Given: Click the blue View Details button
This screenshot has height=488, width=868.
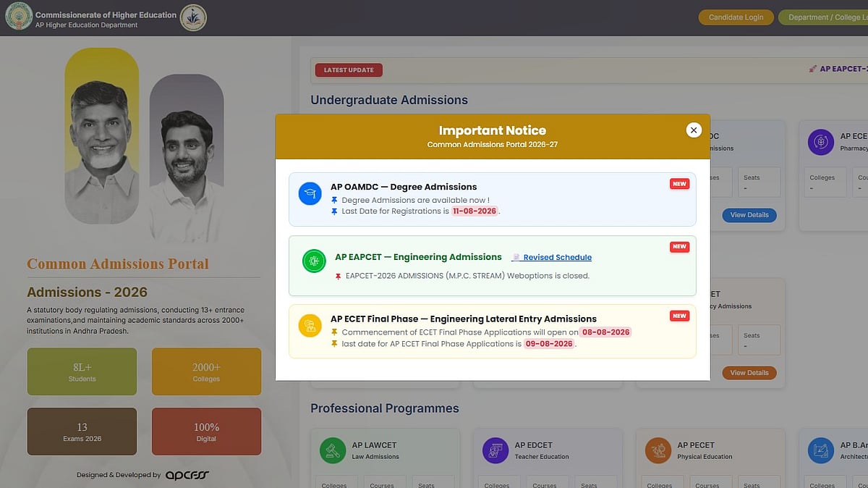Looking at the screenshot, I should pos(749,215).
